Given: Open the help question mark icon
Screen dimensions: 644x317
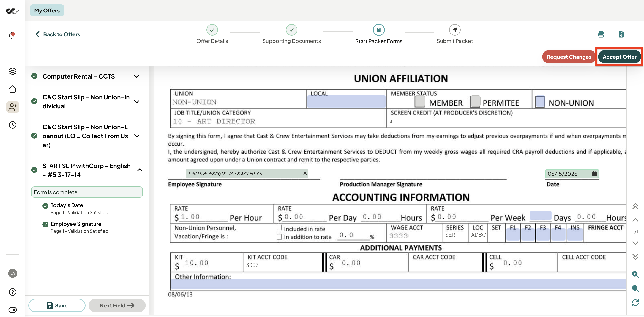Looking at the screenshot, I should pyautogui.click(x=12, y=292).
